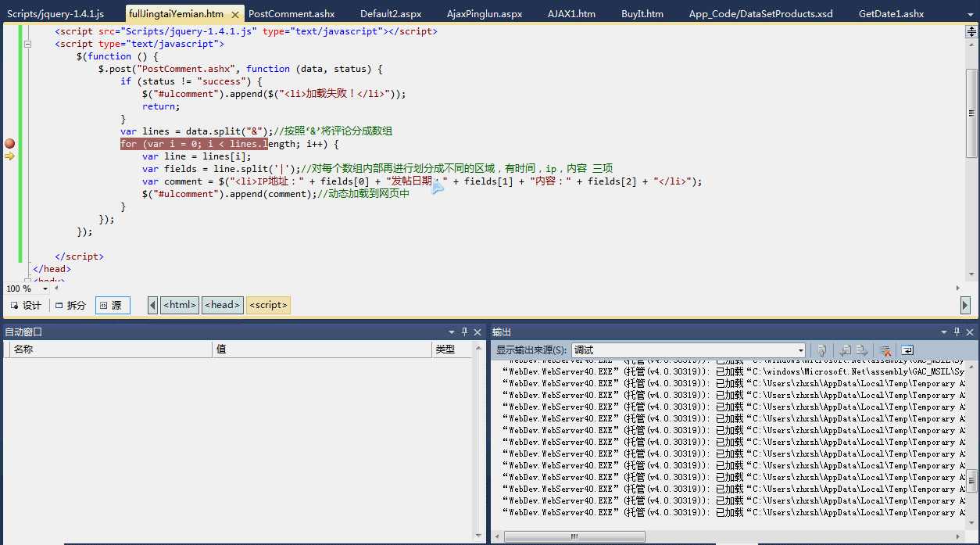980x545 pixels.
Task: Switch to Default2.aspx tab
Action: point(391,14)
